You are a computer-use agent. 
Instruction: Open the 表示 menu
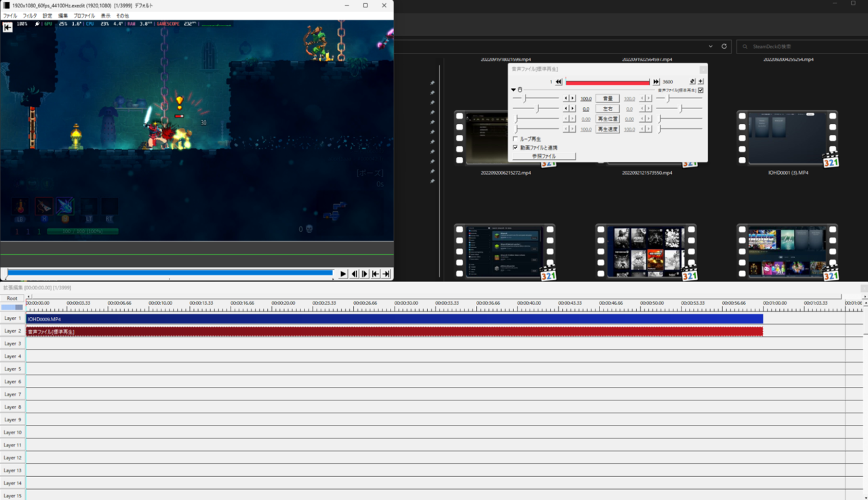106,16
